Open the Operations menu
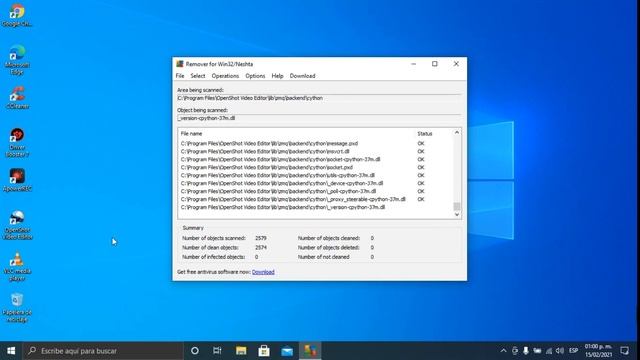 225,76
